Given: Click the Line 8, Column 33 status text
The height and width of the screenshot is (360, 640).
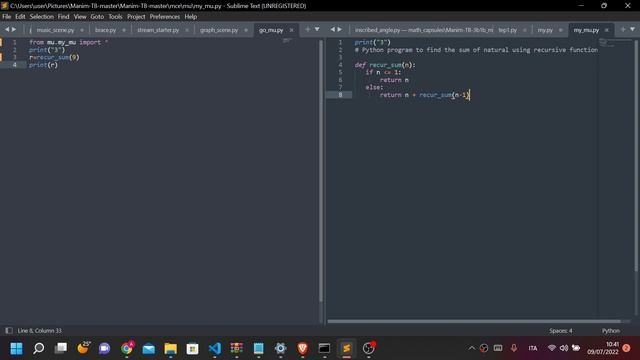Looking at the screenshot, I should 39,331.
